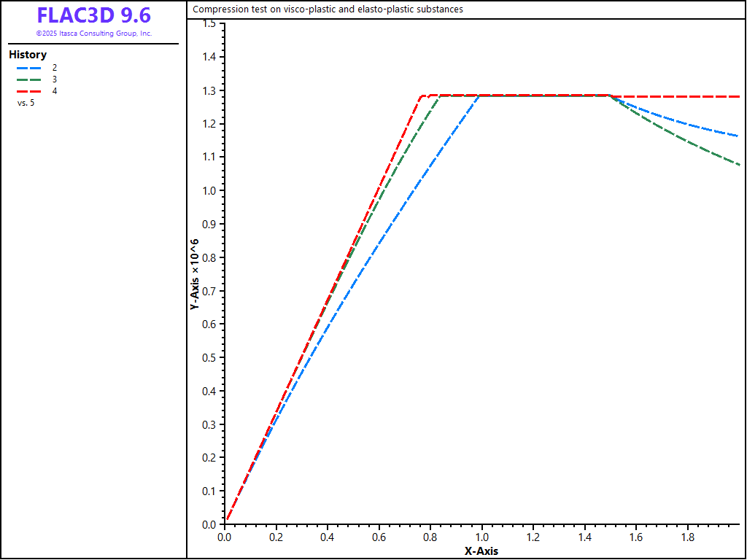Viewport: 747px width, 560px height.
Task: Click the "vs. 5" legend text
Action: click(x=26, y=103)
